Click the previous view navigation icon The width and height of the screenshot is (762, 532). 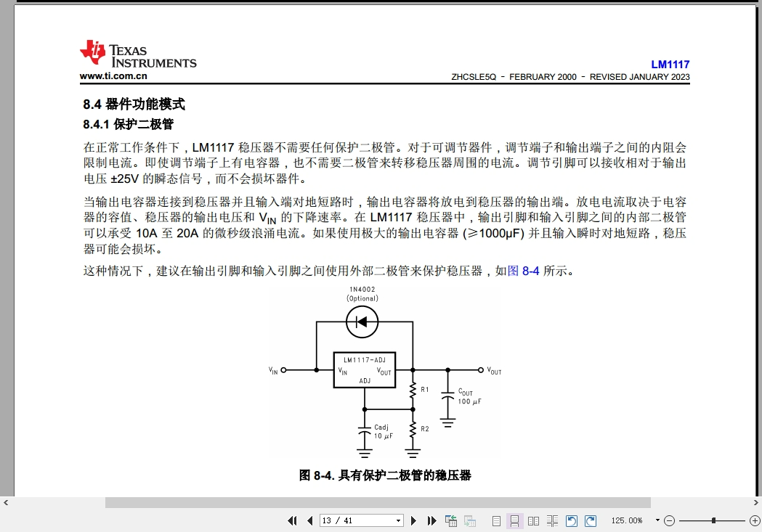451,520
